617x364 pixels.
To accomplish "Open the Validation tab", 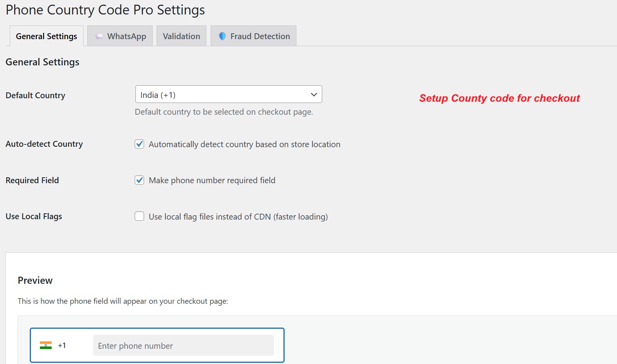I will coord(181,36).
